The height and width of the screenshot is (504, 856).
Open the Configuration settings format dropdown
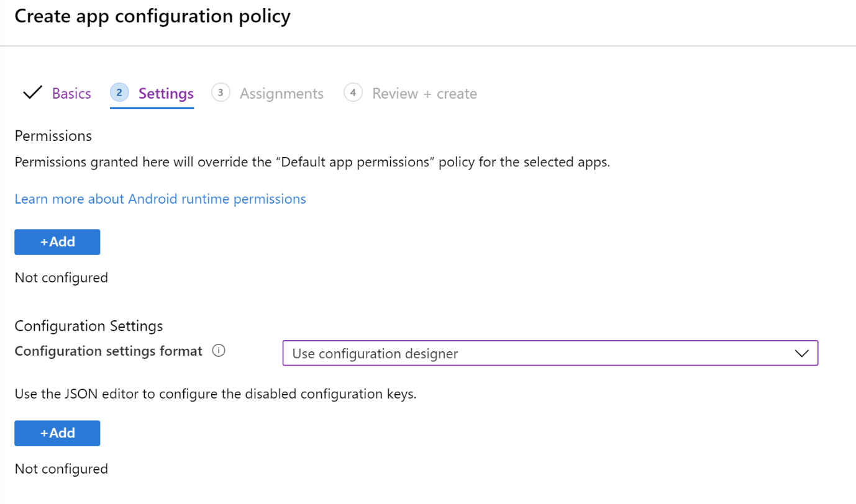(550, 353)
